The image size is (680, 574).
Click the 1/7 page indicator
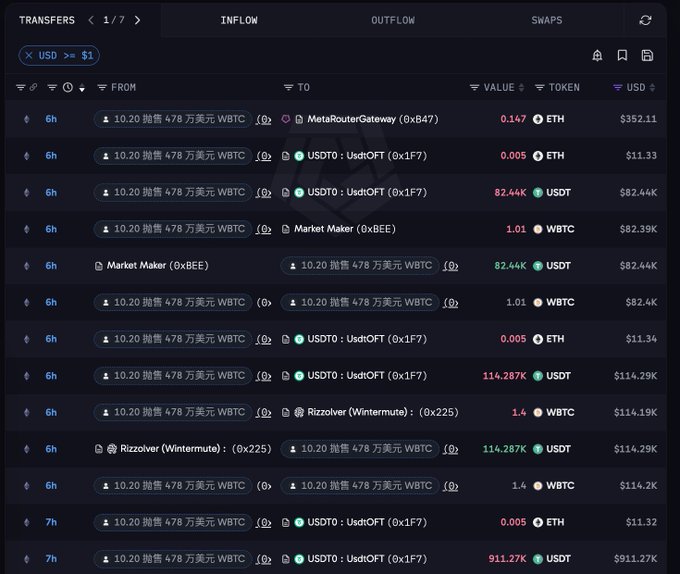click(114, 20)
